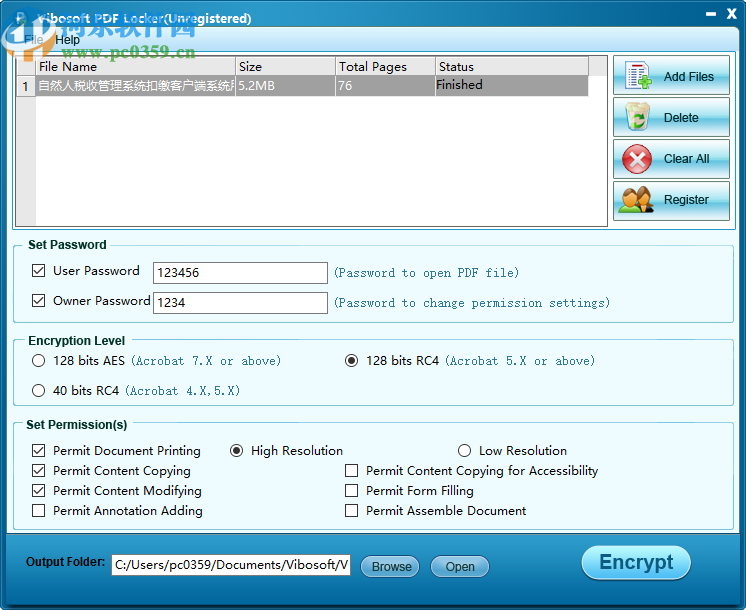Click the Clear All red X icon
Screen dimensions: 746x610
(637, 159)
